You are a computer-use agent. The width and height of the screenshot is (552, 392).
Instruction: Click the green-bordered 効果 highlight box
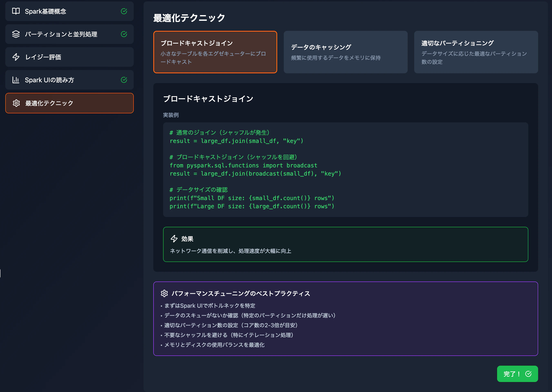[x=346, y=244]
